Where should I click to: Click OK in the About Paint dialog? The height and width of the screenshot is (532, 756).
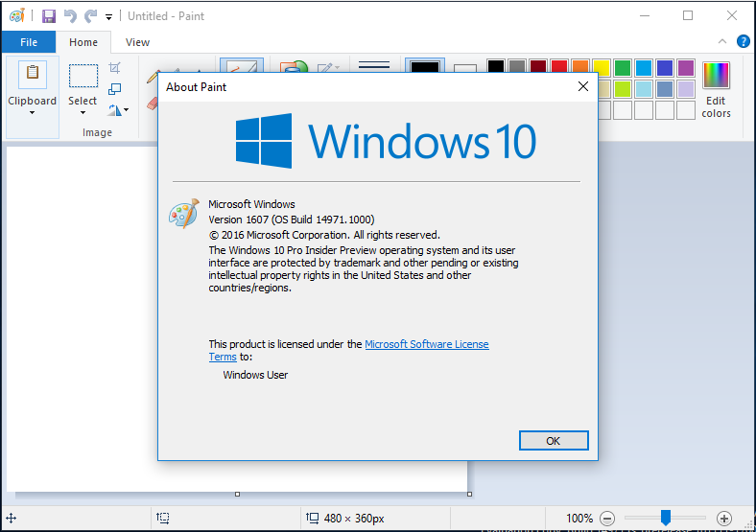pyautogui.click(x=554, y=440)
